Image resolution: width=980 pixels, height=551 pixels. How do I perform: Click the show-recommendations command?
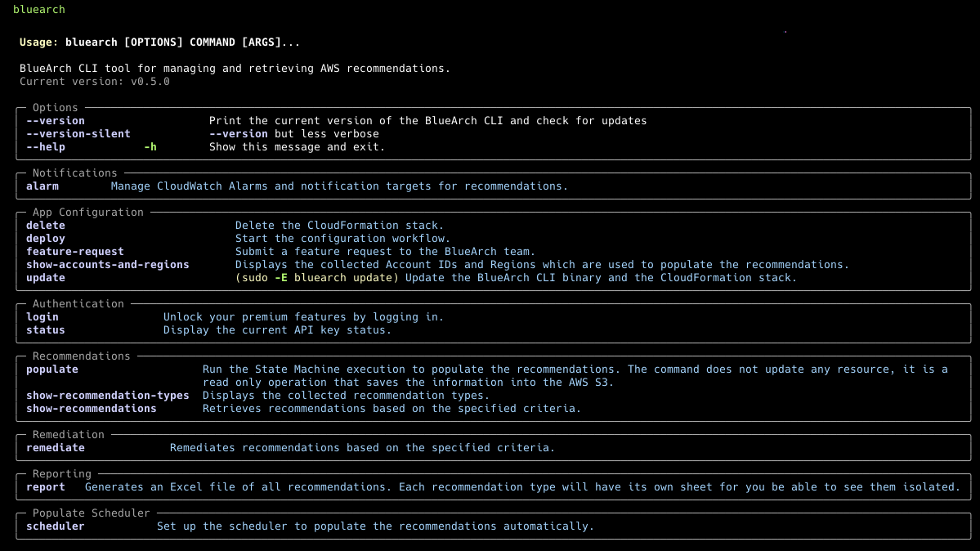click(91, 408)
